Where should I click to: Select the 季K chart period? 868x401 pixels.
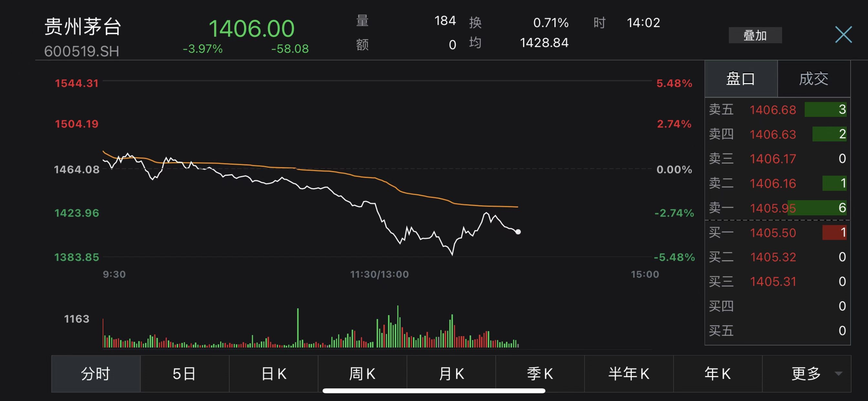click(x=540, y=373)
